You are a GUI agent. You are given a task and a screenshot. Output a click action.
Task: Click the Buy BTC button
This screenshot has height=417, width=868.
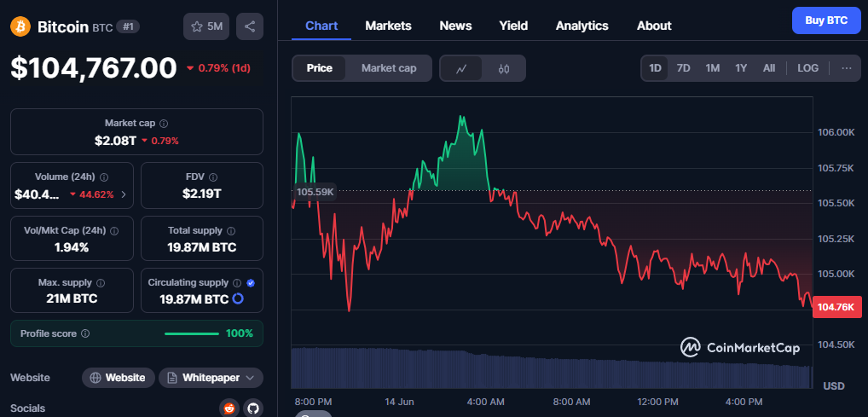click(826, 20)
